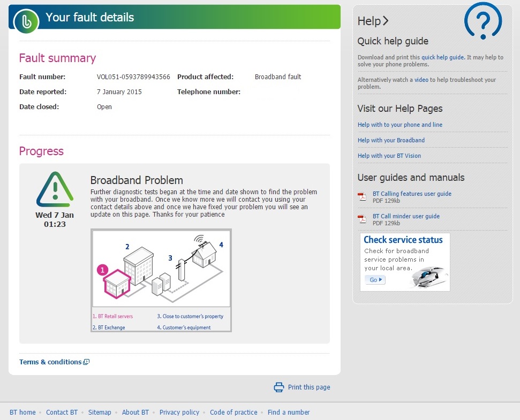Open Privacy policy in footer
Image resolution: width=520 pixels, height=420 pixels.
pos(179,413)
